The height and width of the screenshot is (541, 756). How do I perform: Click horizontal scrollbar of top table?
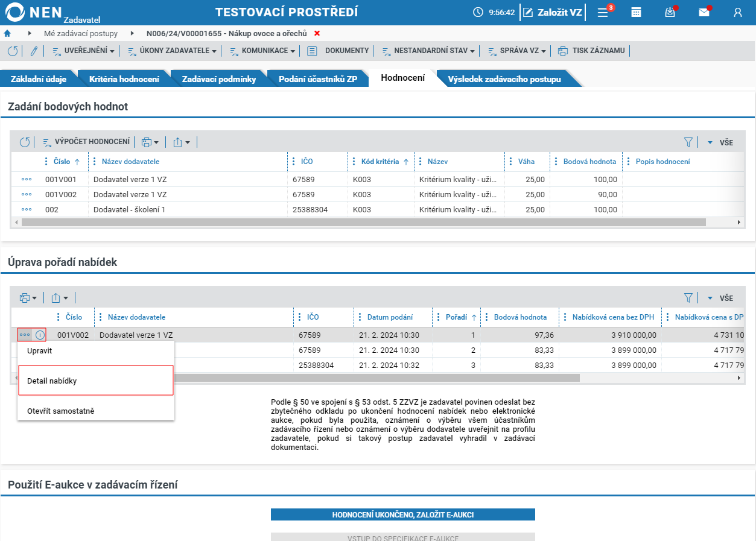point(363,222)
